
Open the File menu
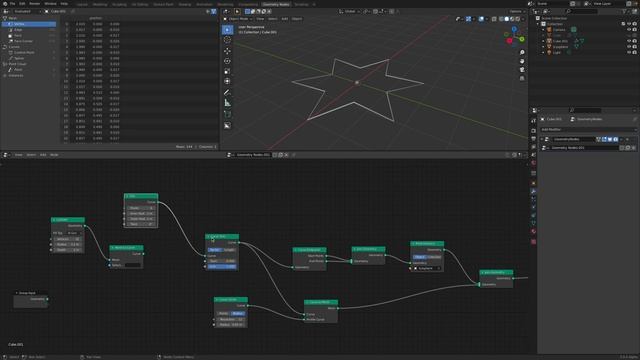point(12,4)
